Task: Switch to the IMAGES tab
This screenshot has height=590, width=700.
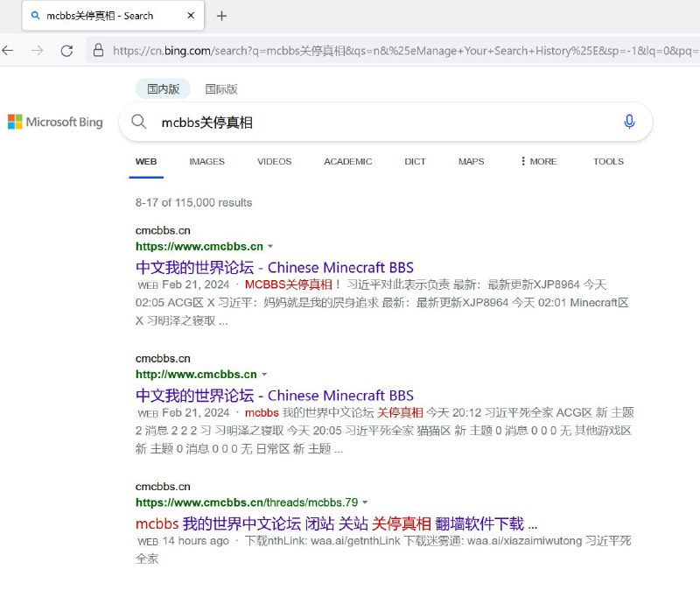Action: 206,161
